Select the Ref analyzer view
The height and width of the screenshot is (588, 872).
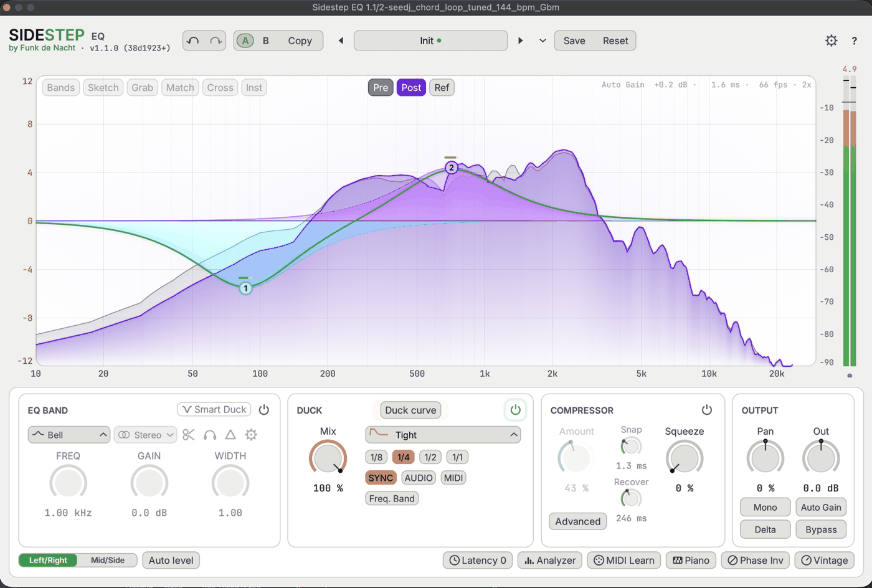coord(442,88)
